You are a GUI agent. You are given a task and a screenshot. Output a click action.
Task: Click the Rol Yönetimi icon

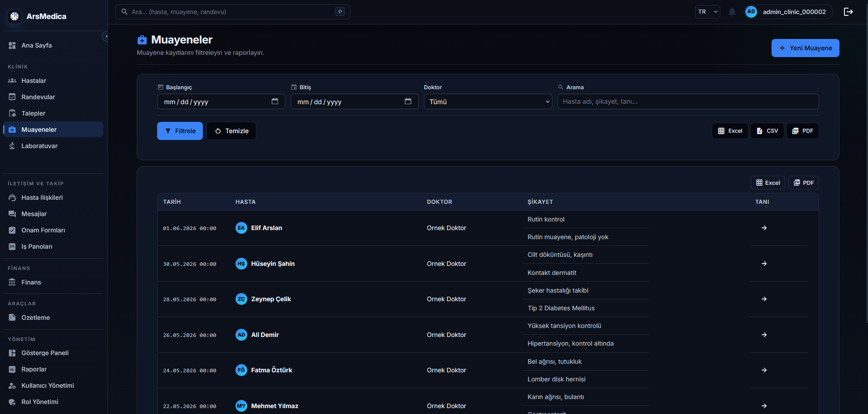click(x=12, y=402)
